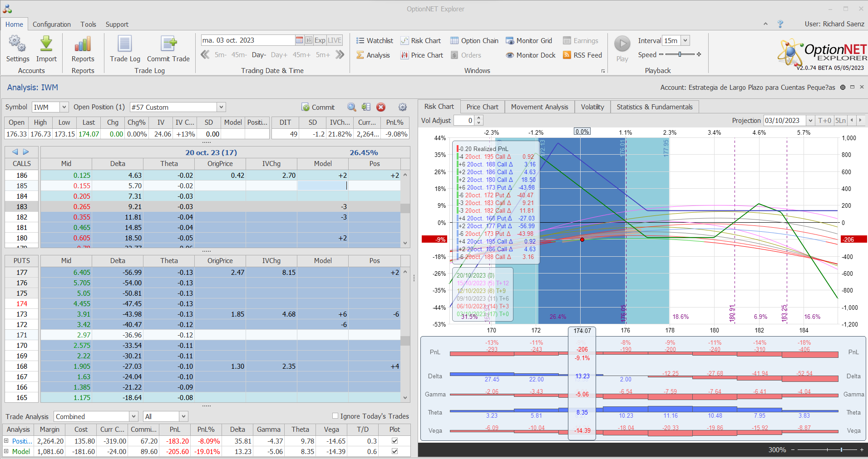Open the Configuration ribbon tab
This screenshot has width=868, height=459.
click(x=52, y=24)
